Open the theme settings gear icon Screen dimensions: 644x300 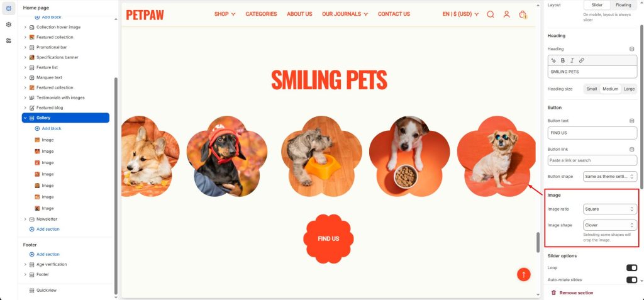point(9,25)
